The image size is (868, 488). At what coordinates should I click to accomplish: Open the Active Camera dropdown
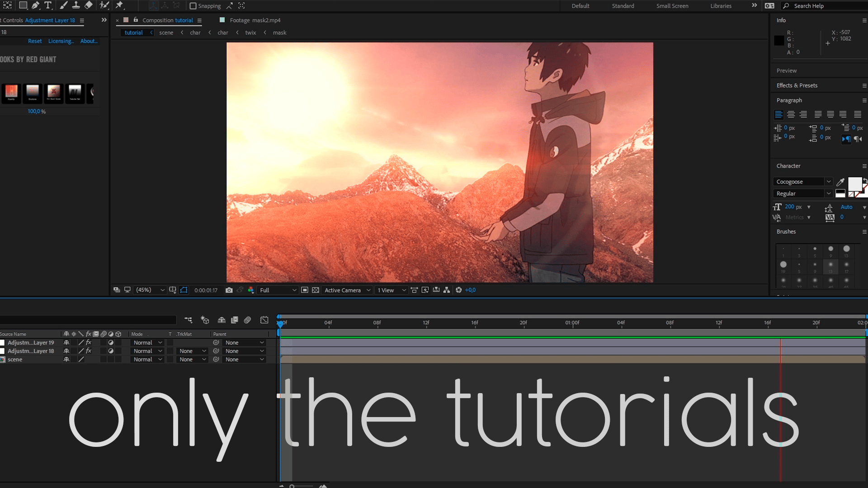pos(347,290)
